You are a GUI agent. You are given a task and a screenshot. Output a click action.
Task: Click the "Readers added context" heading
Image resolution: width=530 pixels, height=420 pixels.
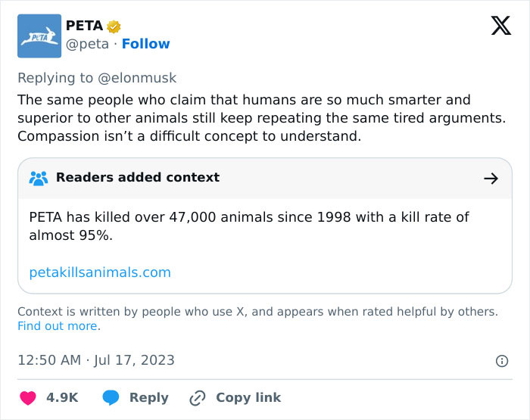[138, 178]
